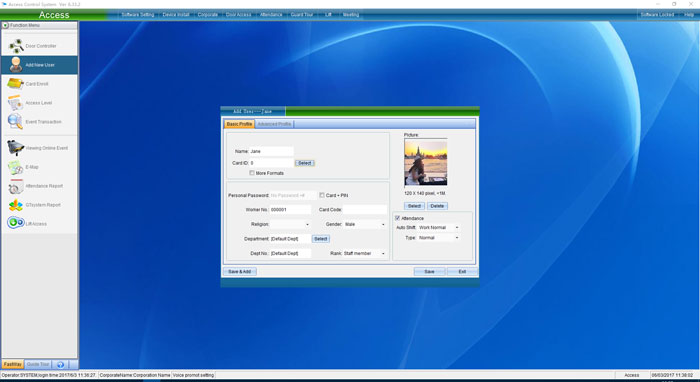Select the FastWay tab at sidebar bottom
This screenshot has width=700, height=382.
12,364
